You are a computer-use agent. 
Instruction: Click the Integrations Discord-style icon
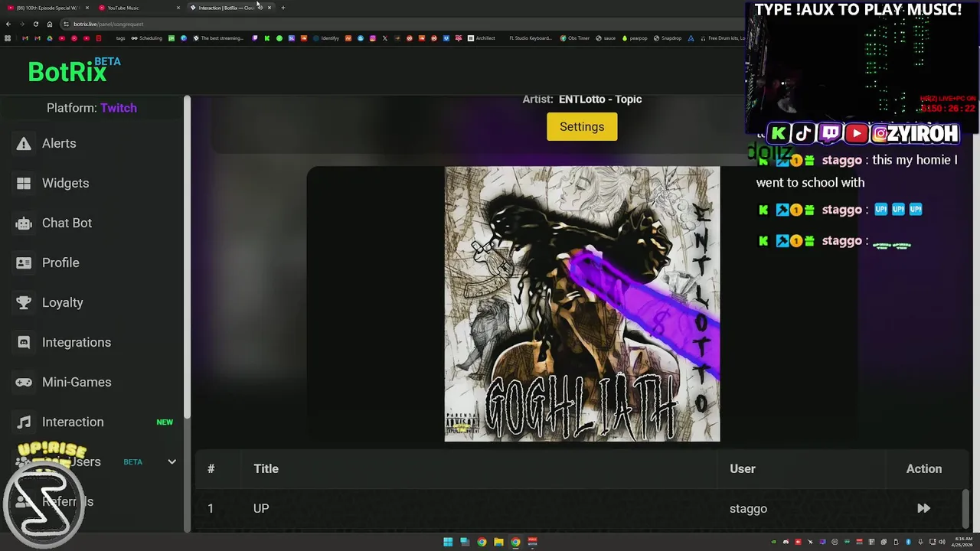pos(24,342)
